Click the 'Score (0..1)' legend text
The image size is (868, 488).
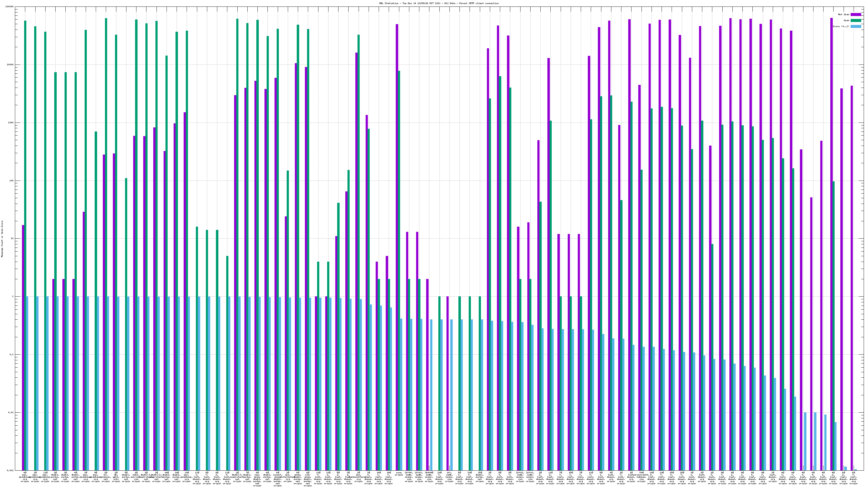click(x=841, y=27)
